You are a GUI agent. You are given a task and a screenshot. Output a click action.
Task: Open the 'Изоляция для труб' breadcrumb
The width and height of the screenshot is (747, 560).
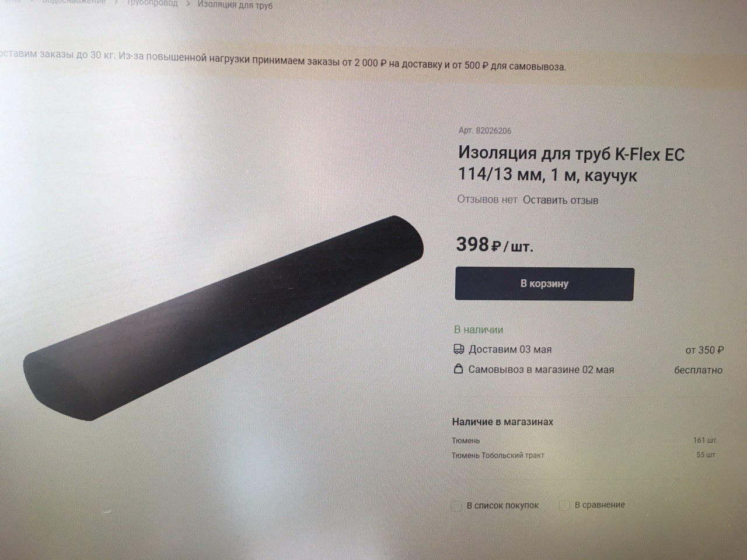pos(235,5)
